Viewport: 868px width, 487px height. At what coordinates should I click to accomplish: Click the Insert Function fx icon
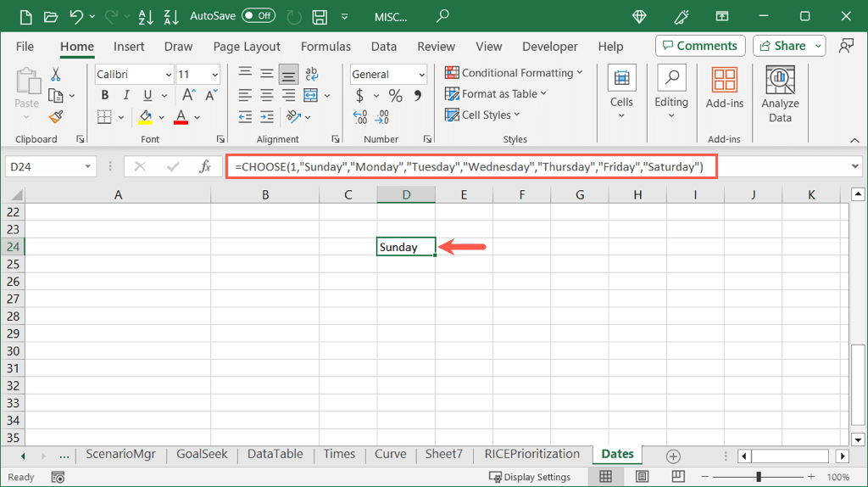tap(205, 167)
